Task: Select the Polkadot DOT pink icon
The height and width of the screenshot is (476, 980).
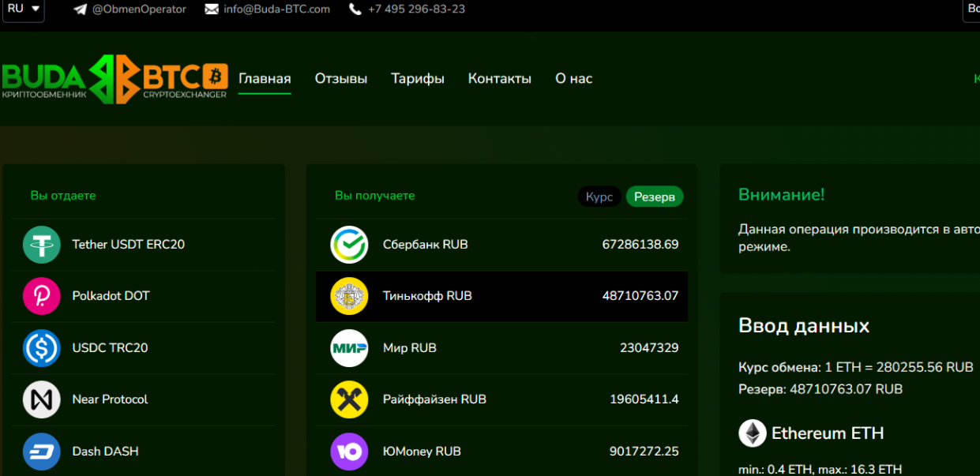Action: click(x=42, y=296)
